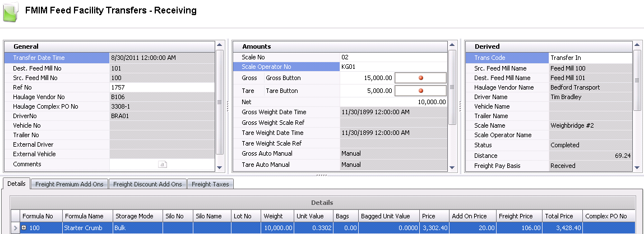Switch to the Freight Premium Add Ons tab
The width and height of the screenshot is (644, 234).
tap(69, 184)
